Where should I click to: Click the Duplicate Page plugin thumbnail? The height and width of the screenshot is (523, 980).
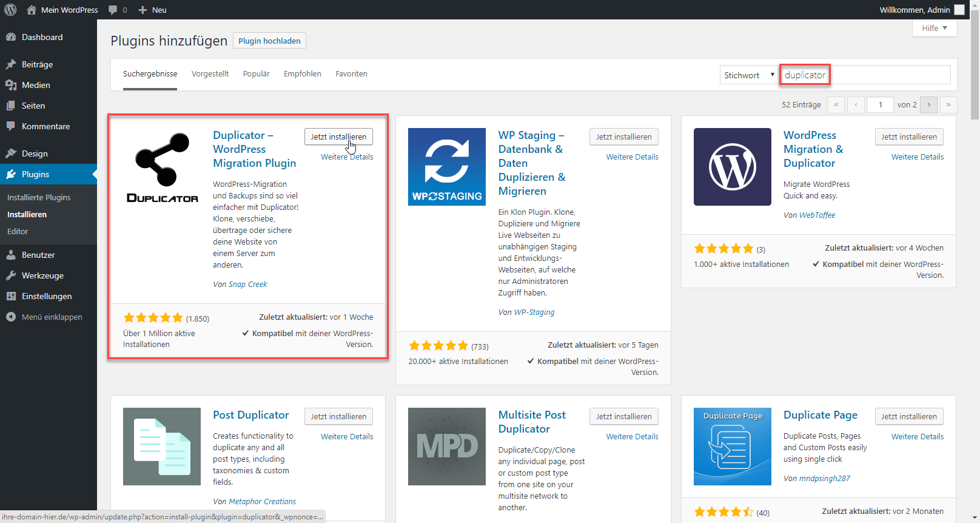tap(732, 447)
